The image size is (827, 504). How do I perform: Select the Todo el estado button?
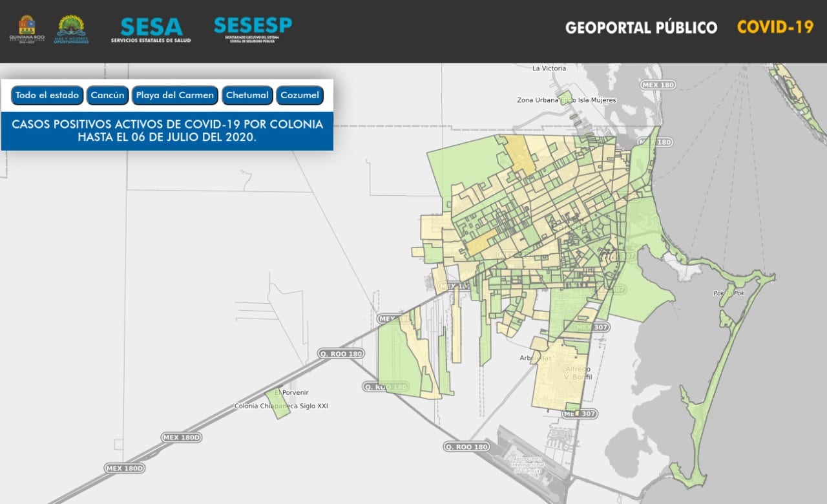47,95
